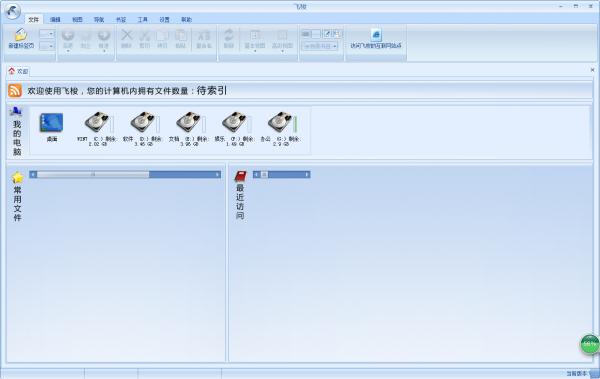Click the new tab folder icon in ribbon
This screenshot has height=379, width=600.
pyautogui.click(x=21, y=35)
